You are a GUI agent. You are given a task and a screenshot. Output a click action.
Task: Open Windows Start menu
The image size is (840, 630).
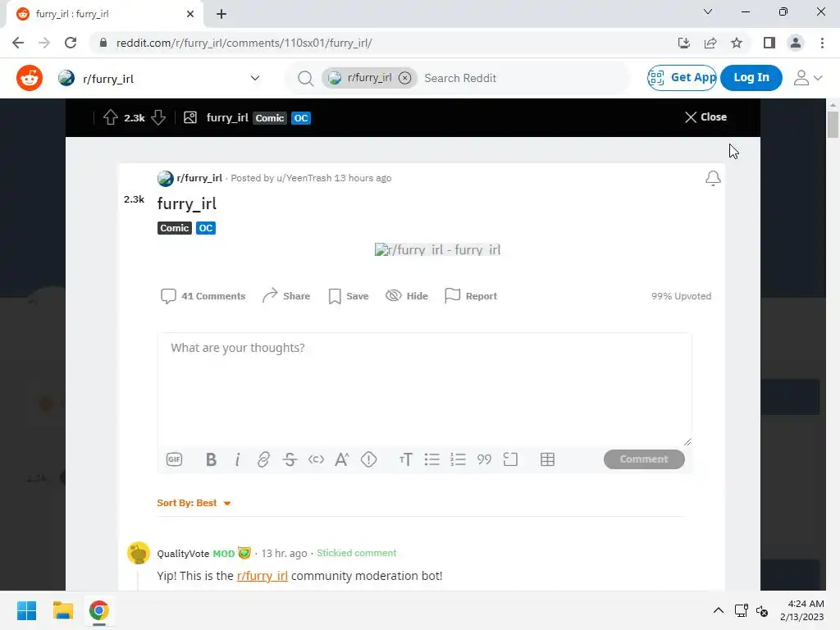point(27,610)
